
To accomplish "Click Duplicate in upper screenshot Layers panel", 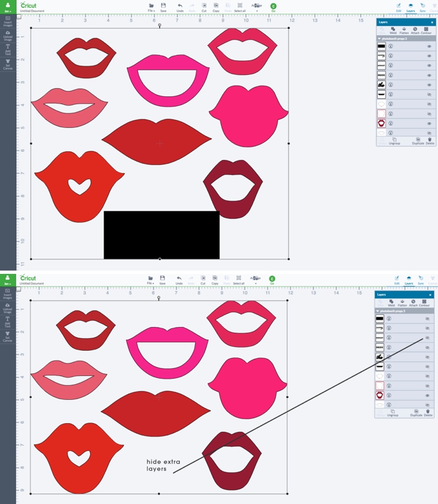I will (418, 141).
